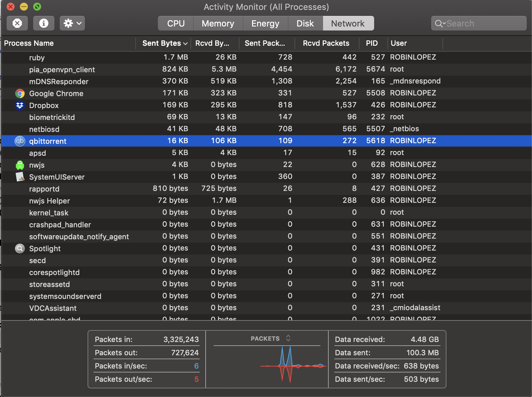Click the Spotlight process icon
The image size is (532, 397).
coord(20,249)
